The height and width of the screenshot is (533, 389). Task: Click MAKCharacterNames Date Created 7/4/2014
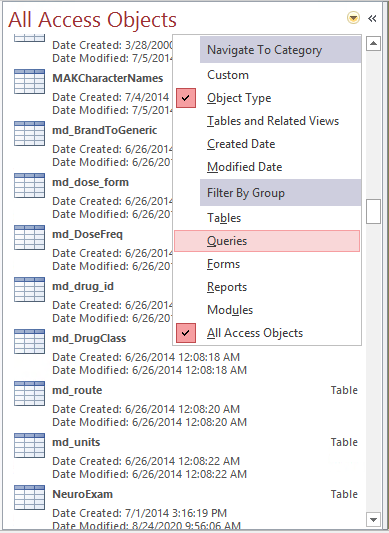pos(112,97)
